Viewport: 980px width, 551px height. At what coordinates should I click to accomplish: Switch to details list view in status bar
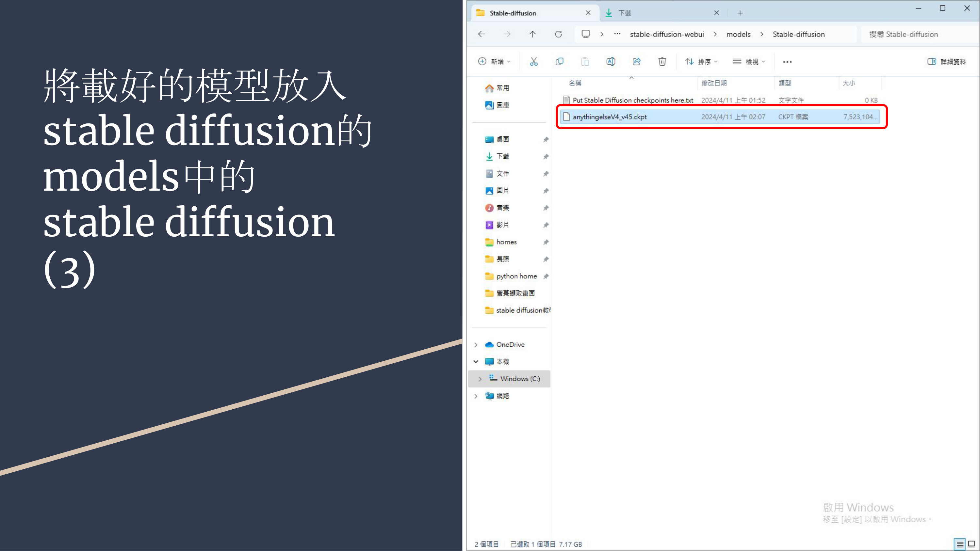click(960, 544)
